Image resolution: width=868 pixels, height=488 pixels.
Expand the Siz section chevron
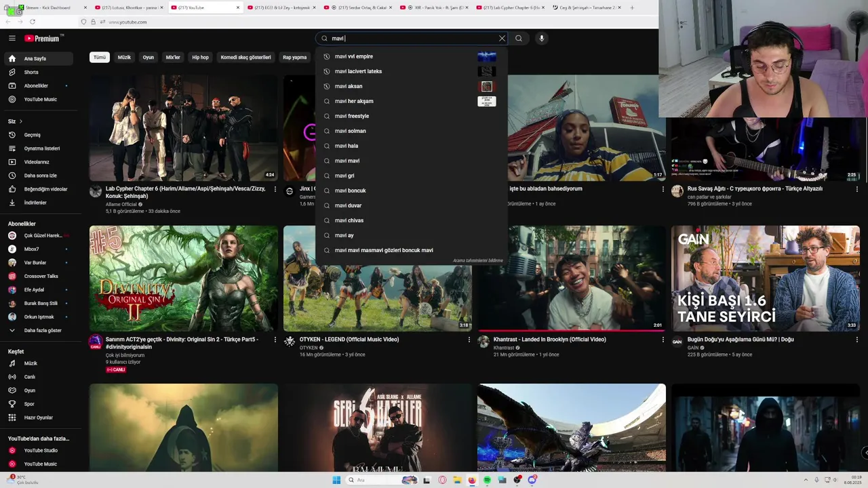tap(20, 121)
